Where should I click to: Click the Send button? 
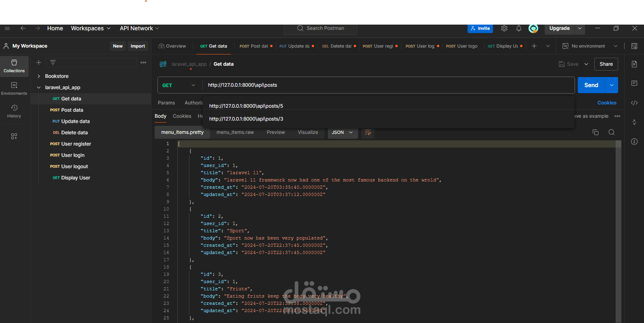591,85
